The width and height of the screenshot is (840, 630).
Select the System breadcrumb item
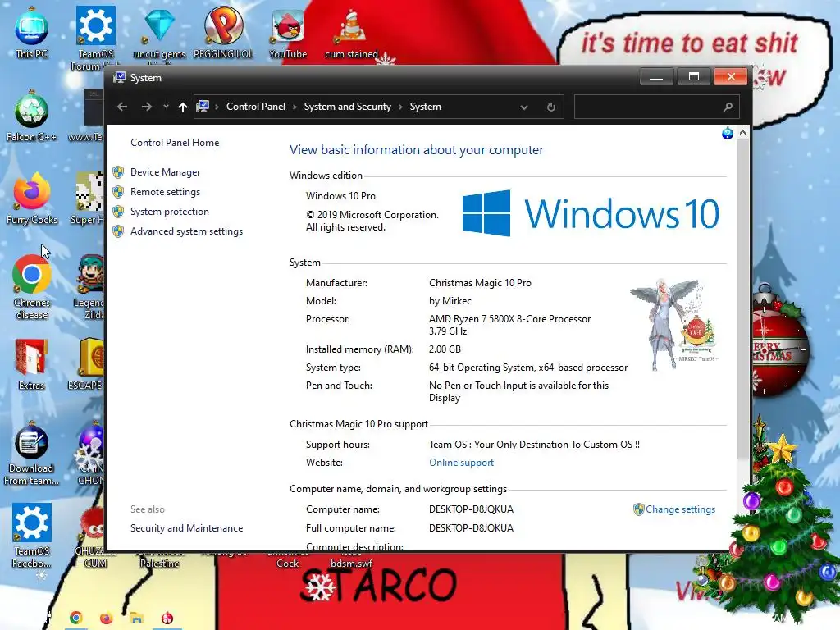pos(426,107)
